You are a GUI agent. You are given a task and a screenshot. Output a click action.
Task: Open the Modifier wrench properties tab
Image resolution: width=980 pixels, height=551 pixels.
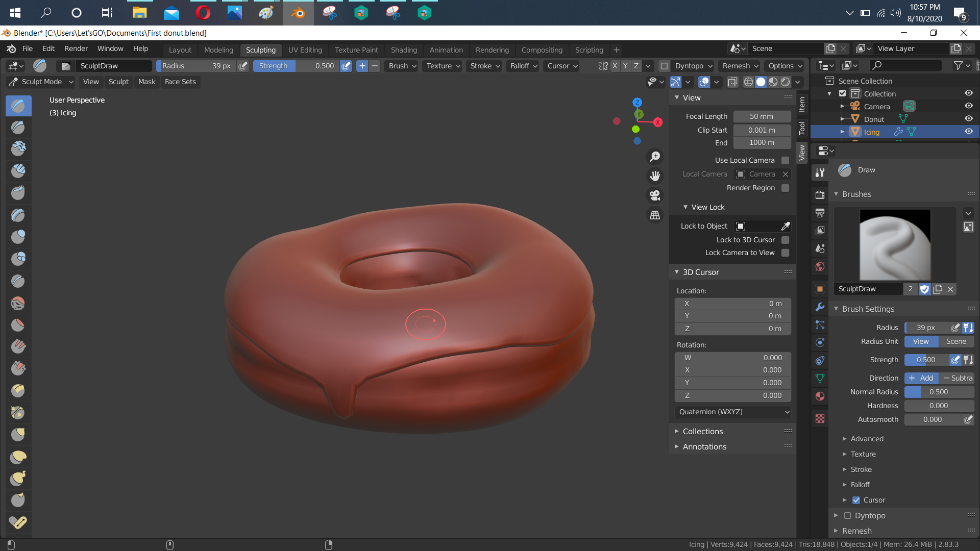pyautogui.click(x=820, y=307)
